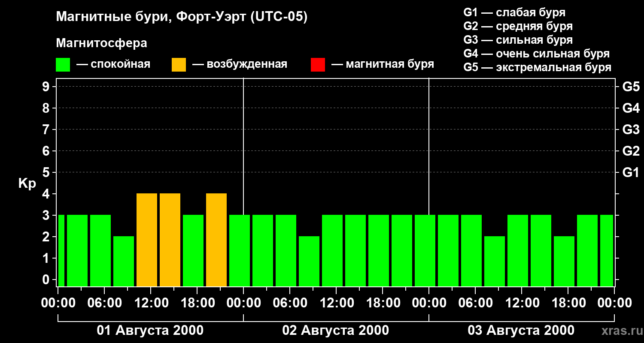Click the 12:00 time label for 01 Августа

pyautogui.click(x=151, y=303)
